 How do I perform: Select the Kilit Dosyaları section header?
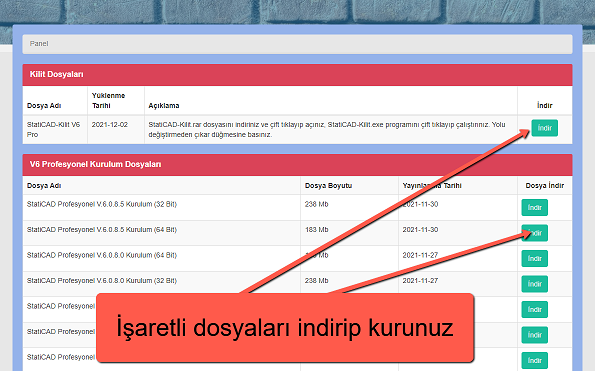coord(297,75)
